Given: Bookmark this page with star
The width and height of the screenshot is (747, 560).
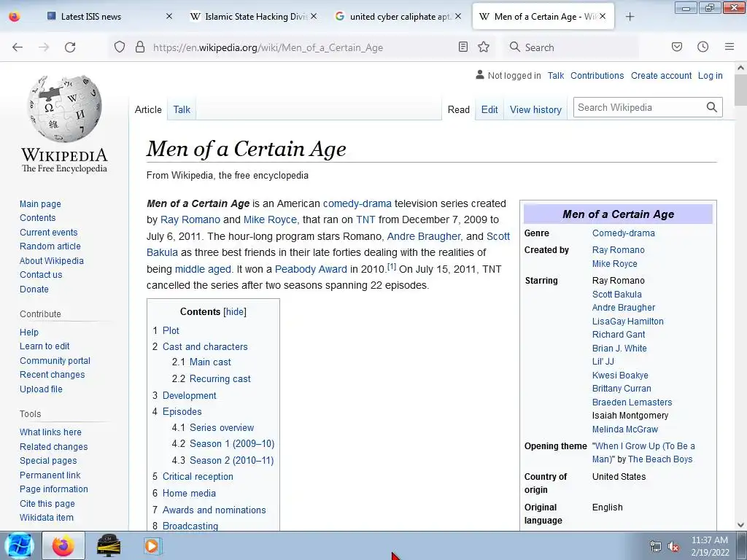Looking at the screenshot, I should click(x=484, y=47).
